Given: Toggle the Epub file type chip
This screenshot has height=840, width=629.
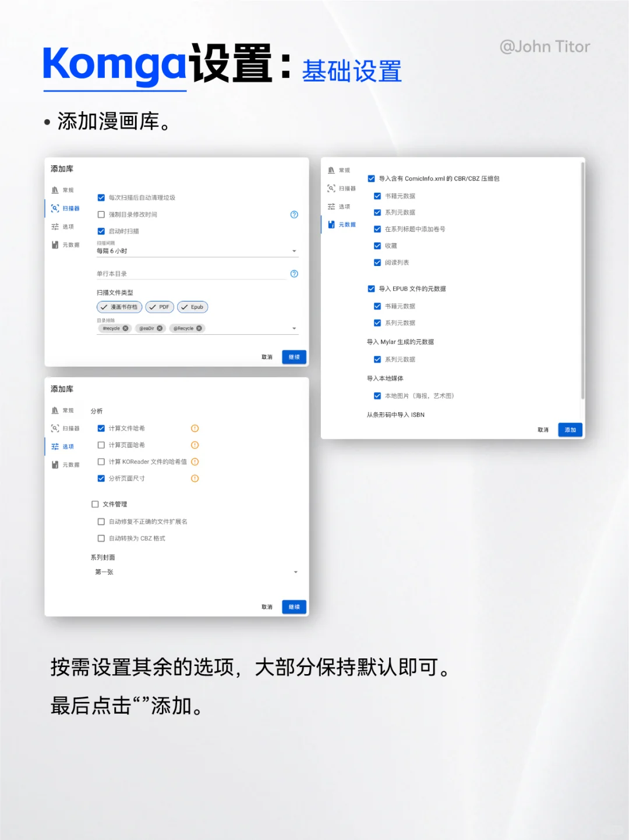Looking at the screenshot, I should point(192,307).
